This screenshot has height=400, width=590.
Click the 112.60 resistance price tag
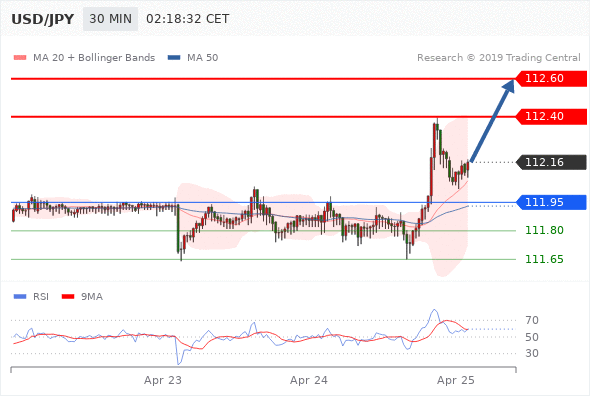pos(551,78)
